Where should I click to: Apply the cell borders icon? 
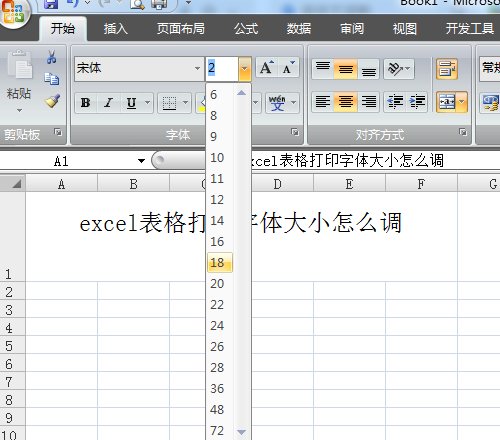click(x=169, y=103)
